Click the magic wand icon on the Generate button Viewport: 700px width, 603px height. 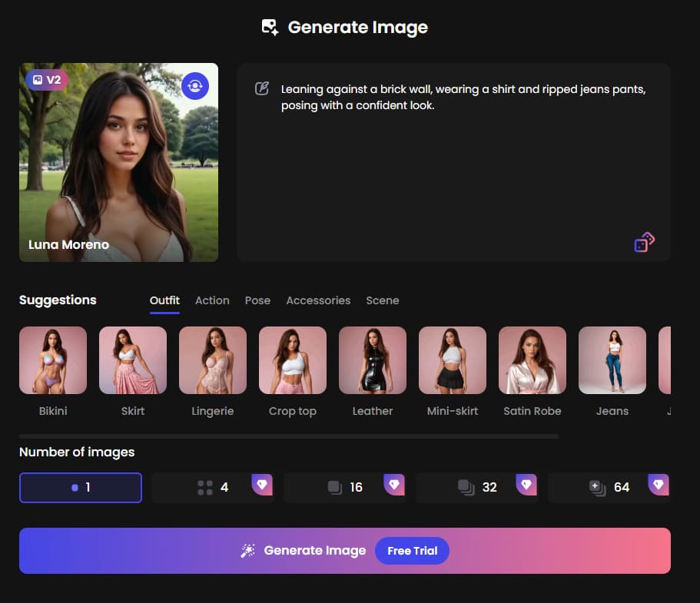click(x=247, y=550)
